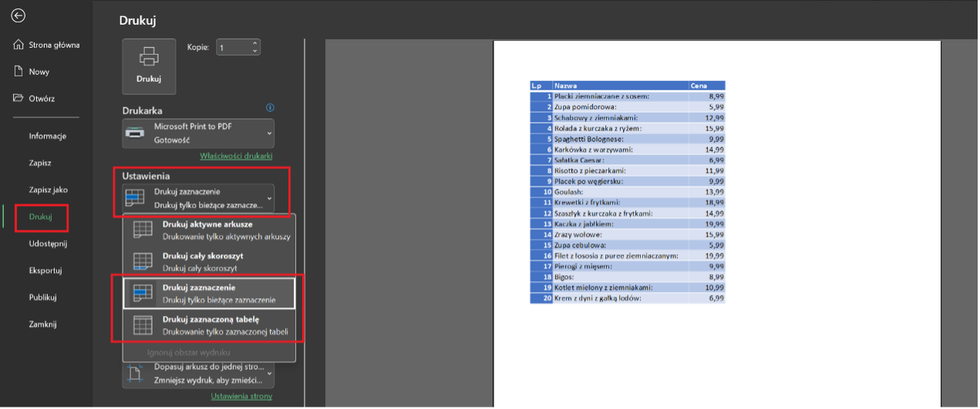
Task: Click Nowy in the sidebar
Action: (39, 72)
